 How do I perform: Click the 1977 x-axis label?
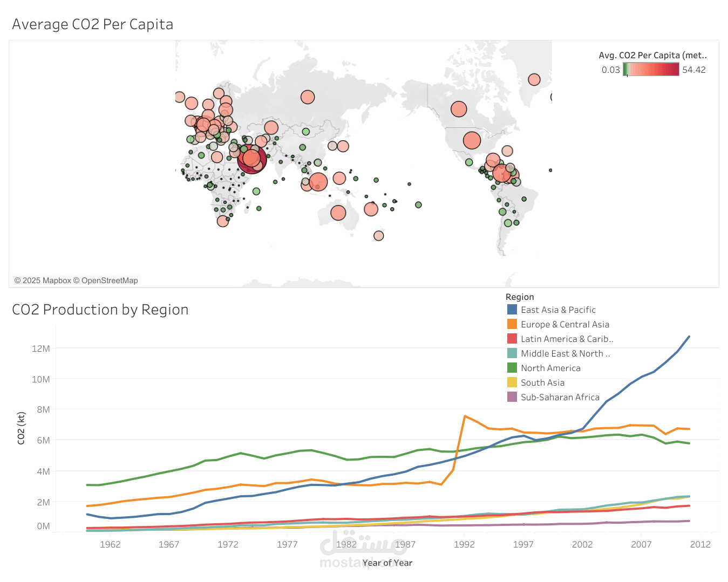pyautogui.click(x=287, y=544)
